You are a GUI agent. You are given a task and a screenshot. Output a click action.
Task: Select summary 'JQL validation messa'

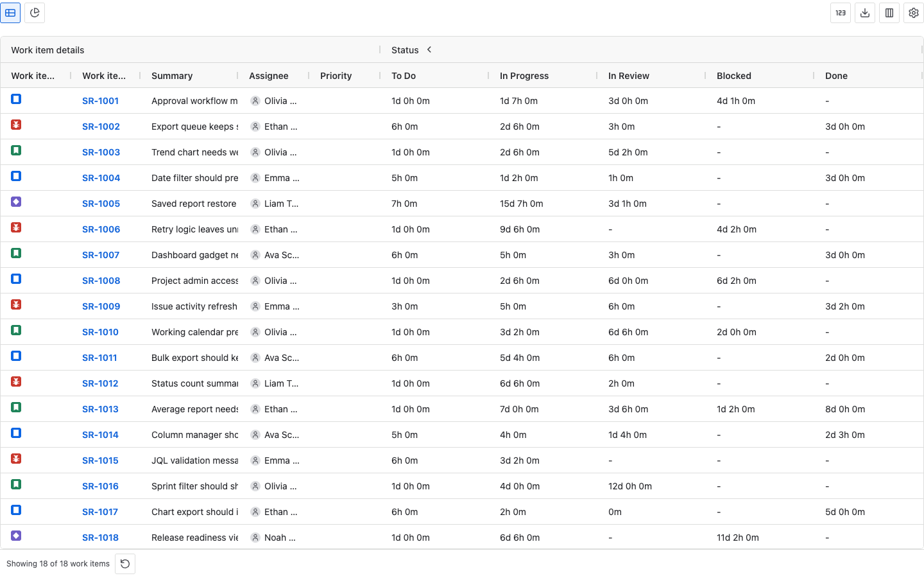(194, 460)
